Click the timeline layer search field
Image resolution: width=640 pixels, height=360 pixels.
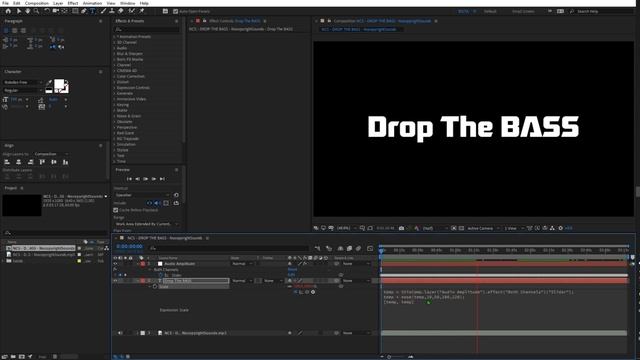click(229, 248)
